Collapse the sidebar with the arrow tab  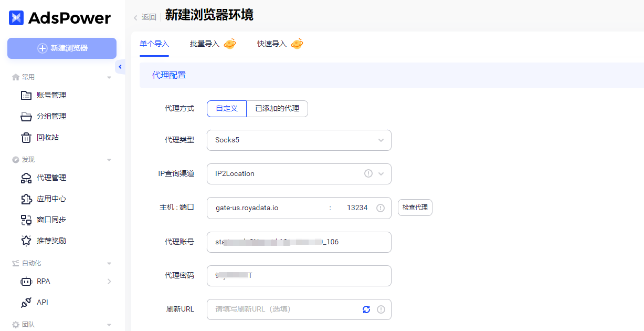pos(120,67)
